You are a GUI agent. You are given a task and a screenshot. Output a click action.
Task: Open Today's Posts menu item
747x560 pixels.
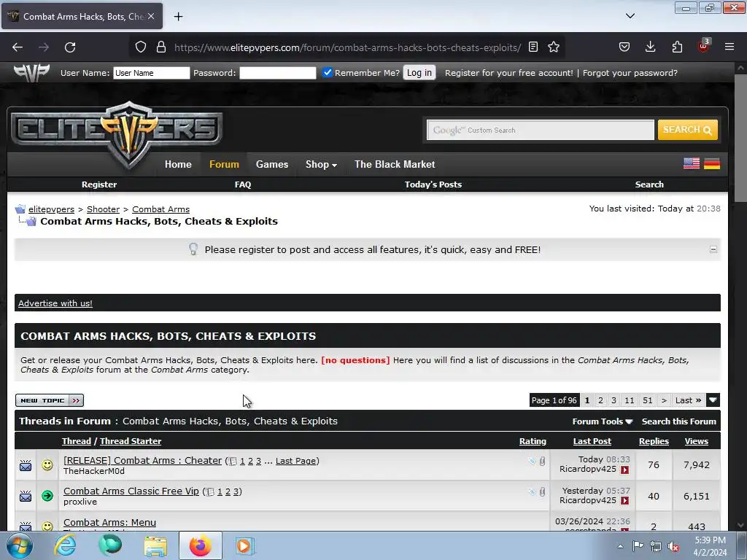pyautogui.click(x=433, y=184)
